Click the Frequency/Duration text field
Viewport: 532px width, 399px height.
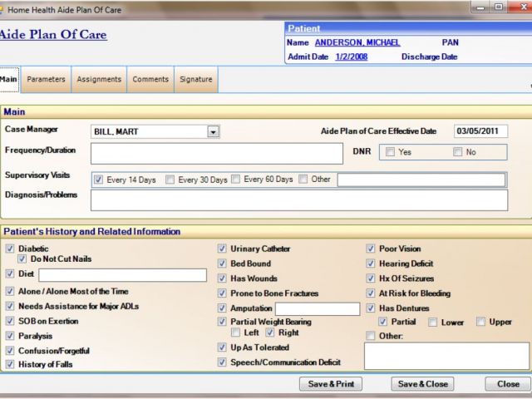click(x=216, y=153)
